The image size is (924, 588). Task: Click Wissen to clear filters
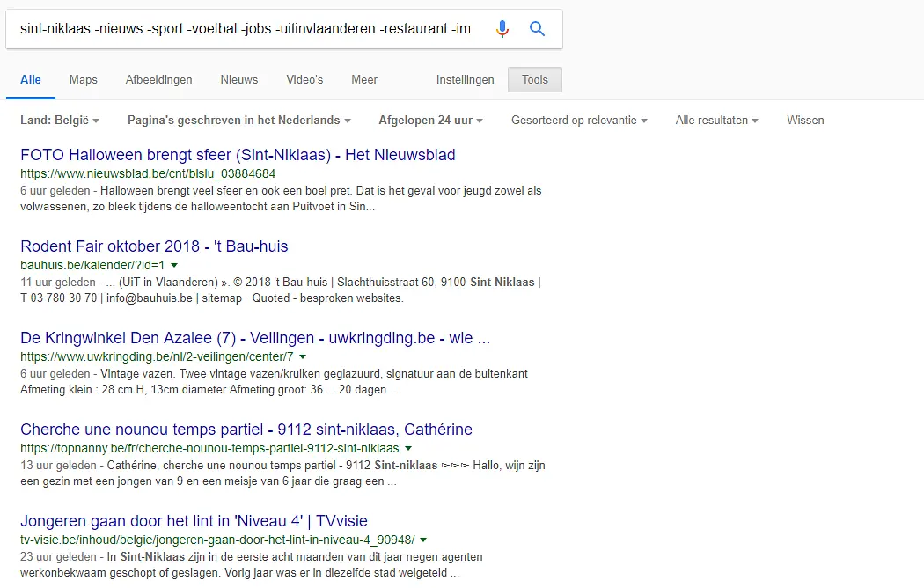click(805, 121)
